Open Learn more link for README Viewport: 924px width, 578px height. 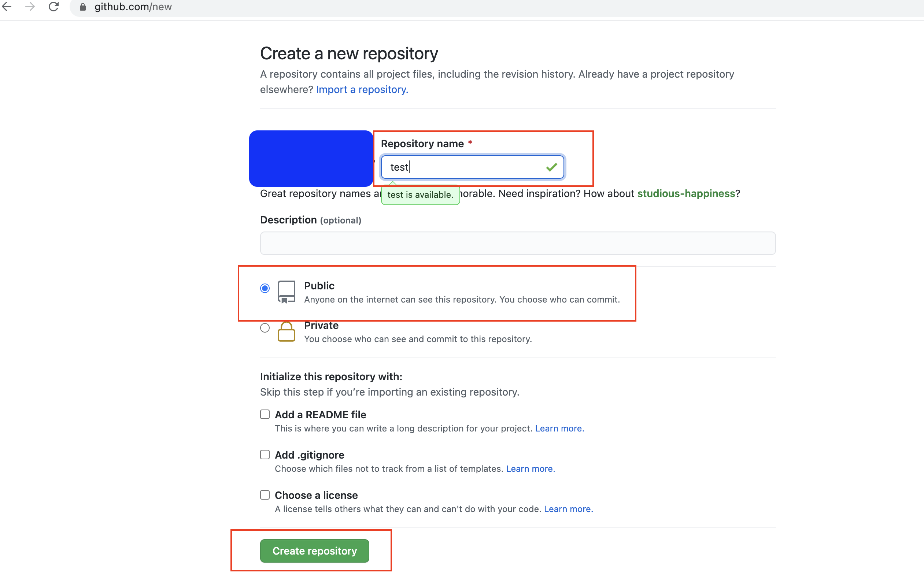click(559, 429)
